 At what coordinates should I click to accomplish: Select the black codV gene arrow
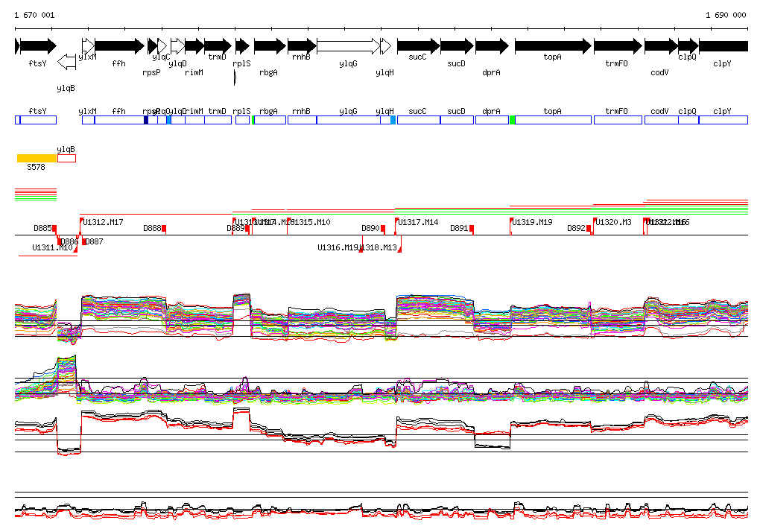pyautogui.click(x=662, y=46)
